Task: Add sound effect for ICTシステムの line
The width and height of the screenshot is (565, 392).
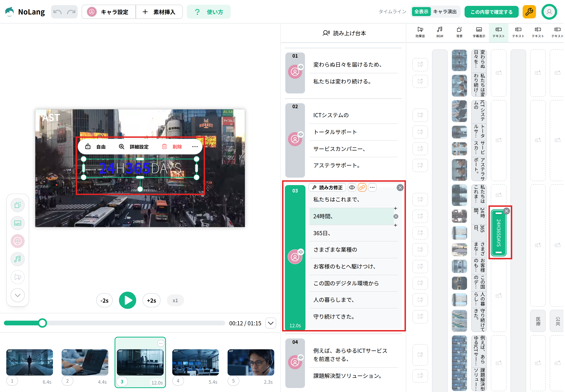Action: point(420,115)
